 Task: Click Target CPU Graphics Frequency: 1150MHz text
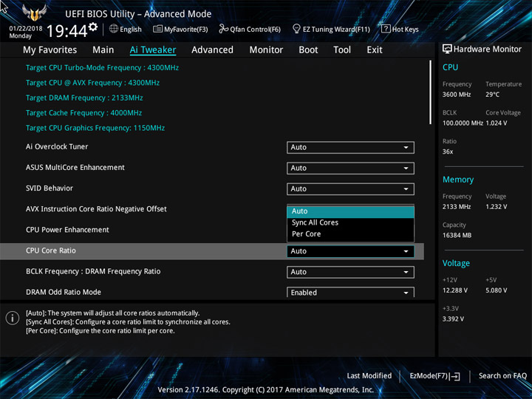pyautogui.click(x=95, y=129)
